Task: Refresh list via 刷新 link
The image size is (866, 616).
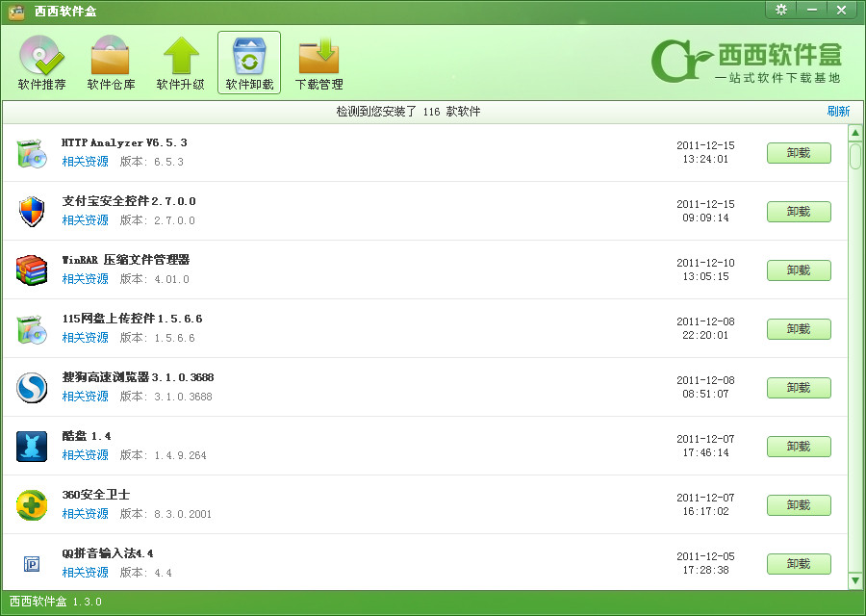Action: pos(838,111)
